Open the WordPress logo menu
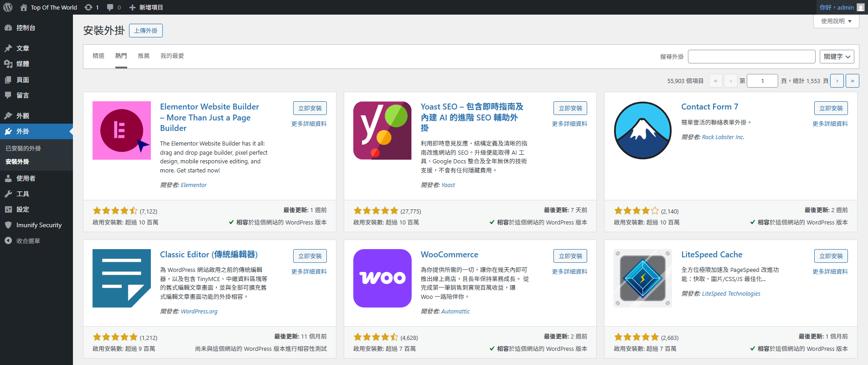 pos(8,7)
